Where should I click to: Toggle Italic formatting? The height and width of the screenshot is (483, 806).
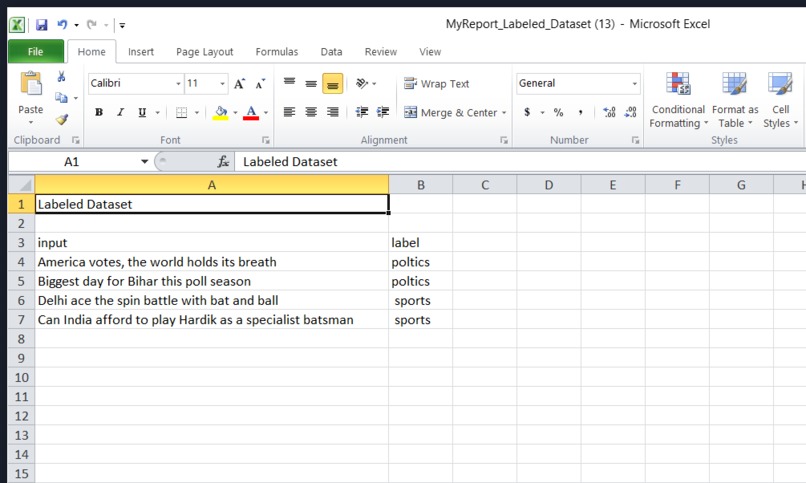(x=120, y=112)
